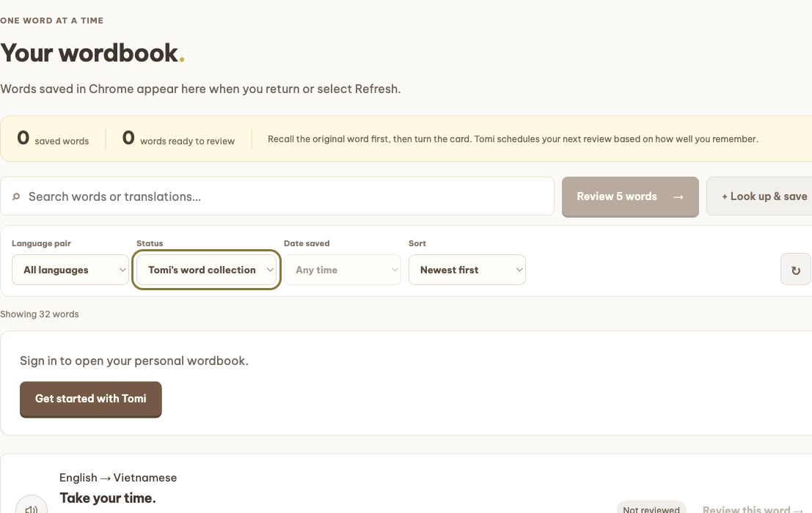Click Get started with Tomi button

pos(91,399)
